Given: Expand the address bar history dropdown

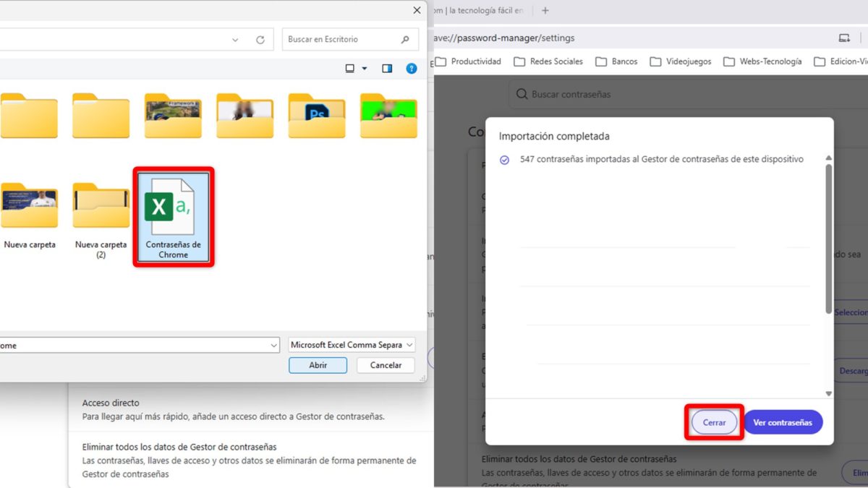Looking at the screenshot, I should click(x=236, y=40).
